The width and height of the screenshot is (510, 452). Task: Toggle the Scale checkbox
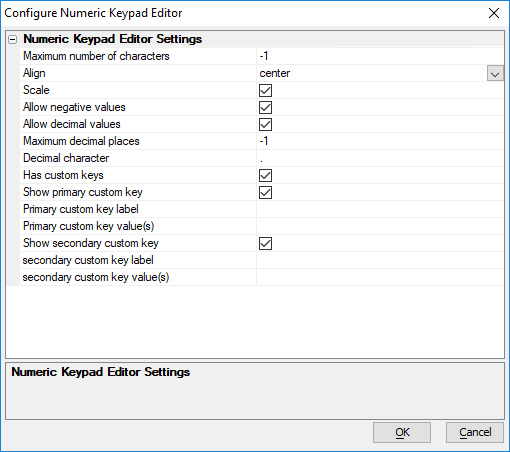[x=265, y=90]
